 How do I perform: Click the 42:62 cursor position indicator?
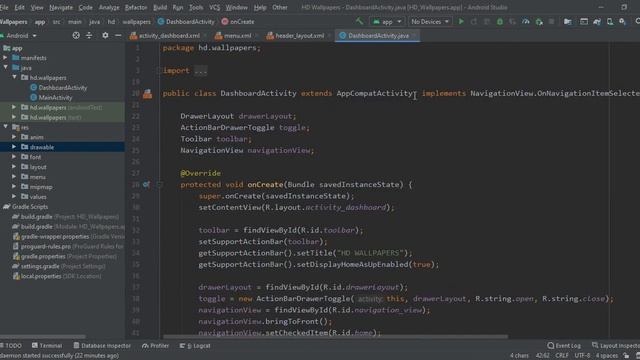click(542, 356)
